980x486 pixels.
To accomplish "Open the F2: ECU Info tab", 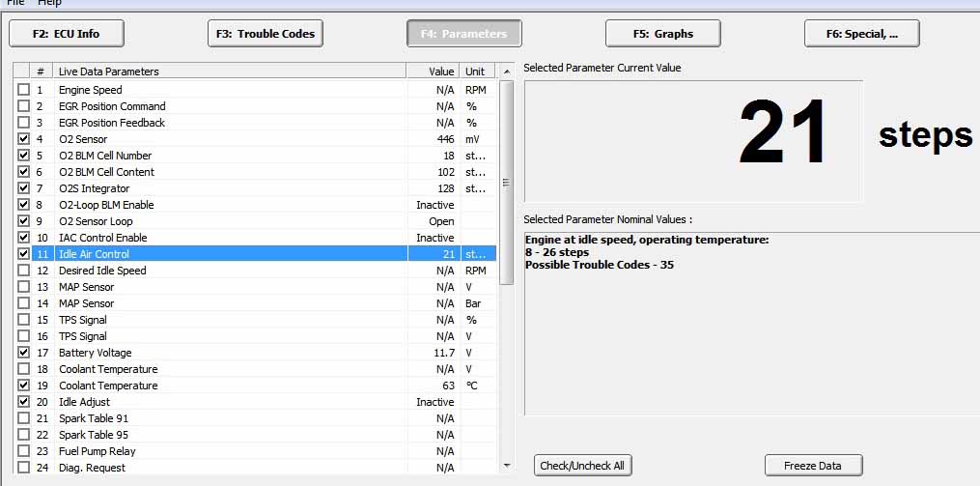I will tap(66, 34).
